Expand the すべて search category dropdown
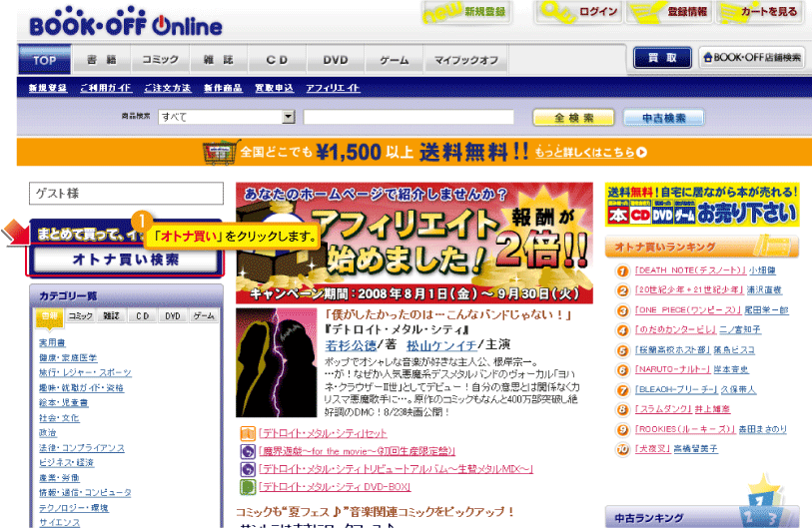Screen dimensions: 812x528 (x=227, y=117)
